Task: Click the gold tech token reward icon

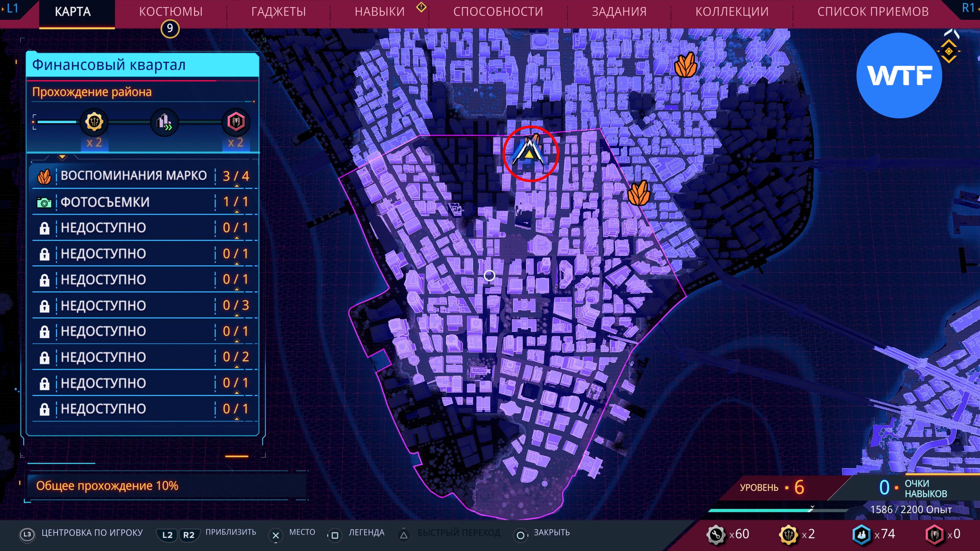Action: coord(94,122)
